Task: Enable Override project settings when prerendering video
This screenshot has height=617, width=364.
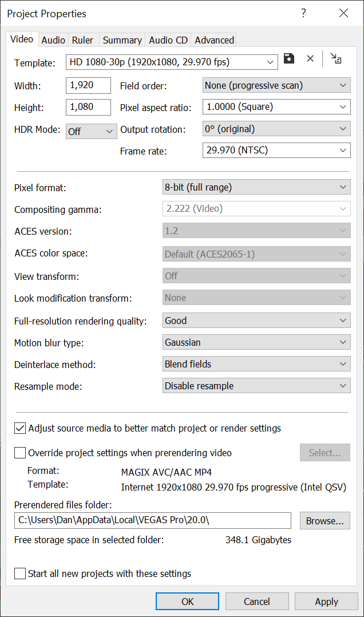Action: click(20, 453)
